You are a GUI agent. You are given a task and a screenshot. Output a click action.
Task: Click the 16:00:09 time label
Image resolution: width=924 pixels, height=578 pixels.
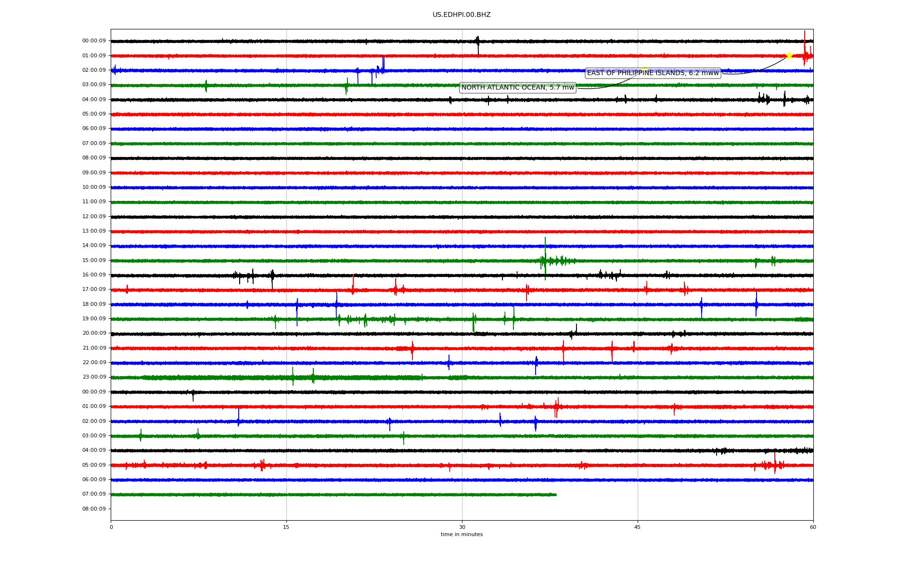coord(94,275)
